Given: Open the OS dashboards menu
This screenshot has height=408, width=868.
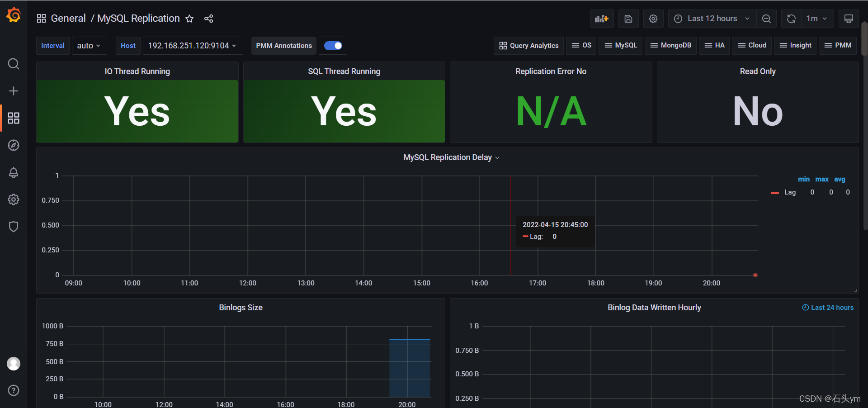Looking at the screenshot, I should click(581, 45).
